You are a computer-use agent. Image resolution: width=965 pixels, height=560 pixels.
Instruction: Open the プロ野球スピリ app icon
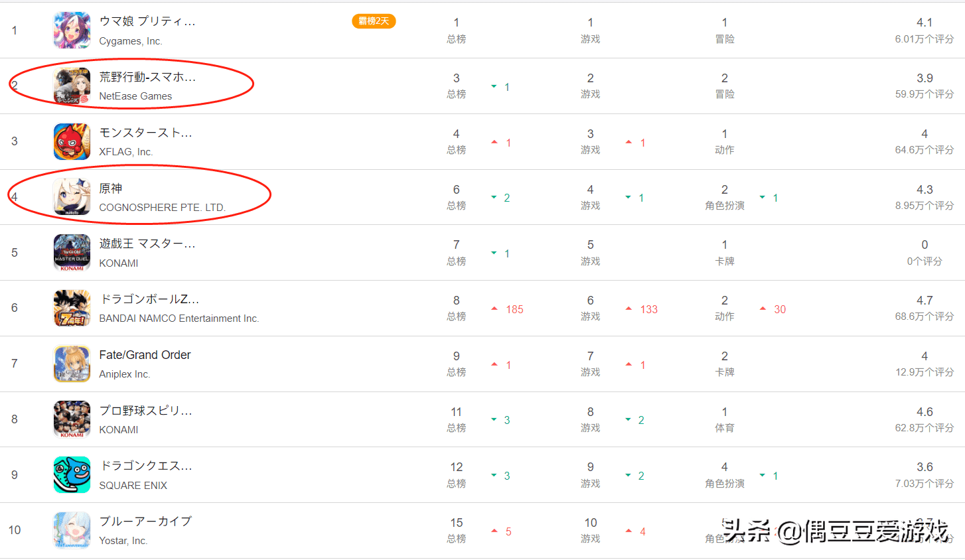(72, 419)
